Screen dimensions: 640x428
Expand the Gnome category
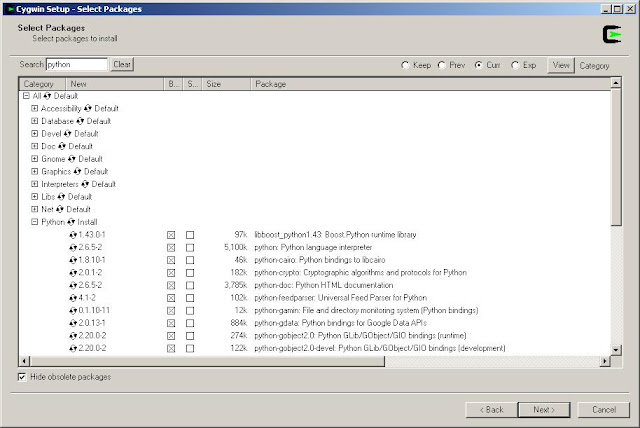coord(35,159)
